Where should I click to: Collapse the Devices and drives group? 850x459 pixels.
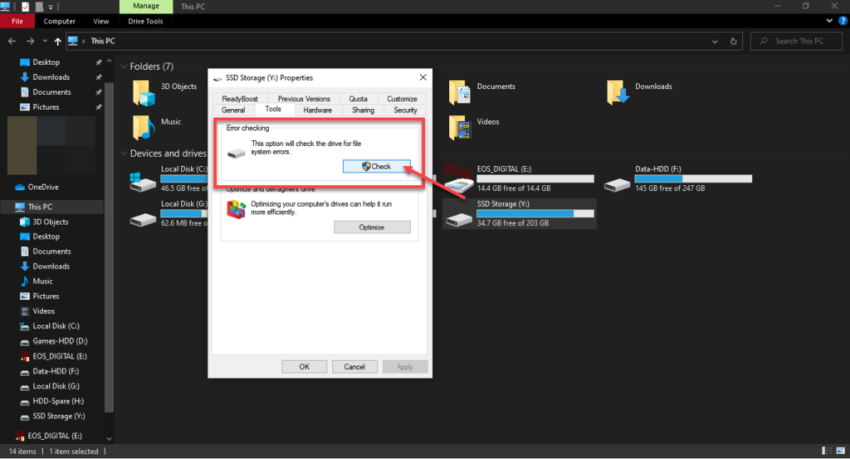point(124,153)
